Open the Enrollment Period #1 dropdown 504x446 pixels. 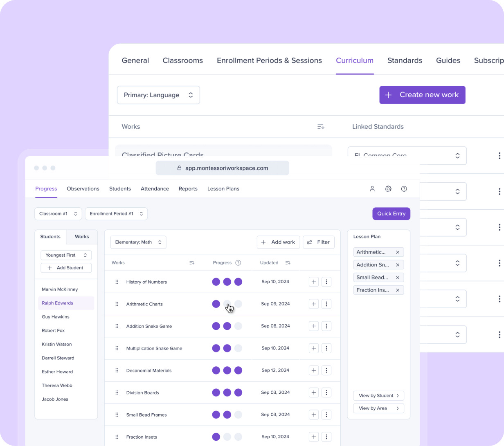coord(116,214)
